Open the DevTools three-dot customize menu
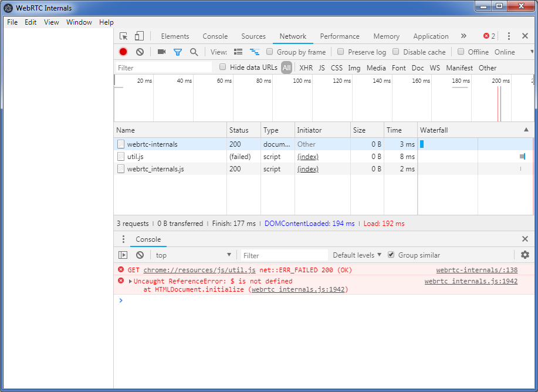The width and height of the screenshot is (538, 392). tap(509, 36)
